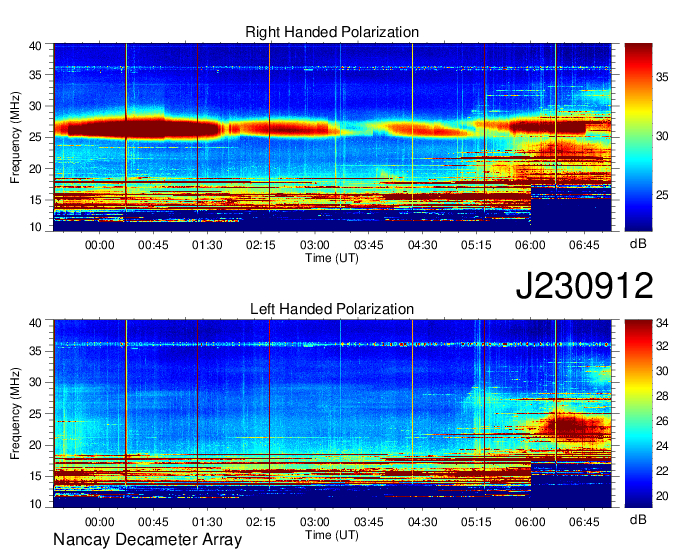
Task: Click the 10 MHz tick on Left Handed frequency axis
Action: pyautogui.click(x=36, y=504)
